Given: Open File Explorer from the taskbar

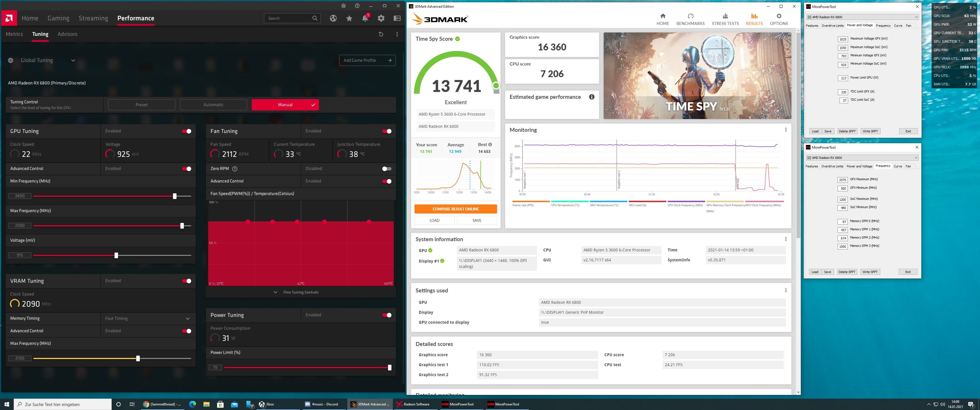Looking at the screenshot, I should click(206, 404).
